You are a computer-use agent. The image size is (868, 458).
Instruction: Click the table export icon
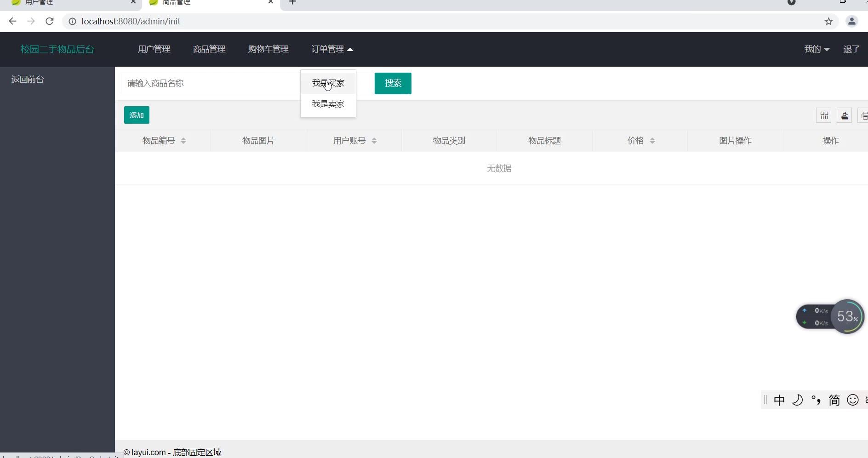click(x=845, y=115)
